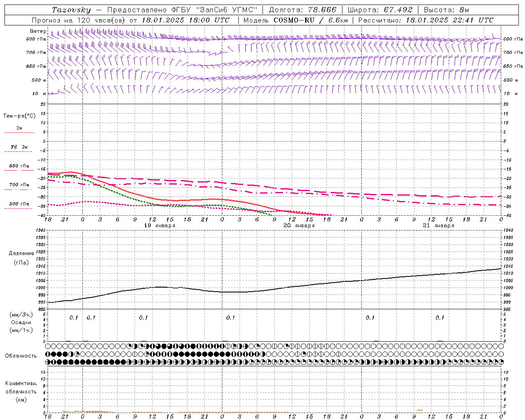Click the Давление pressure panel title
The image size is (525, 420).
(x=21, y=253)
